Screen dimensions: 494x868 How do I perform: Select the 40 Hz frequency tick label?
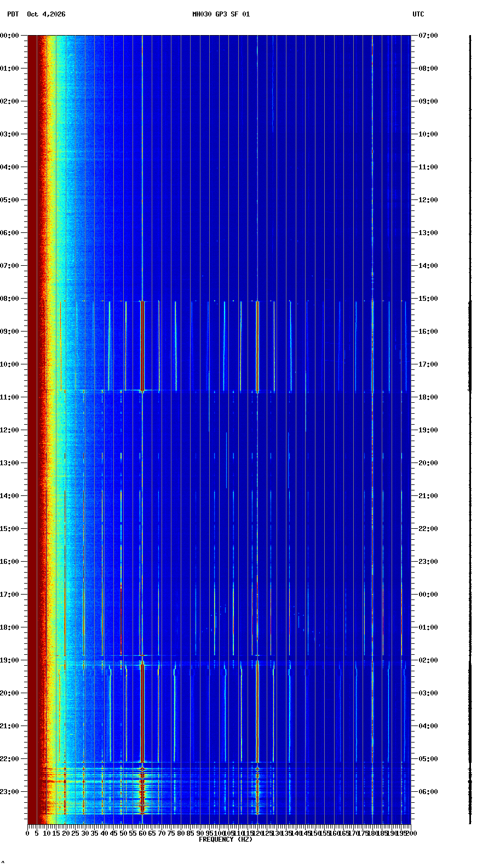104,833
